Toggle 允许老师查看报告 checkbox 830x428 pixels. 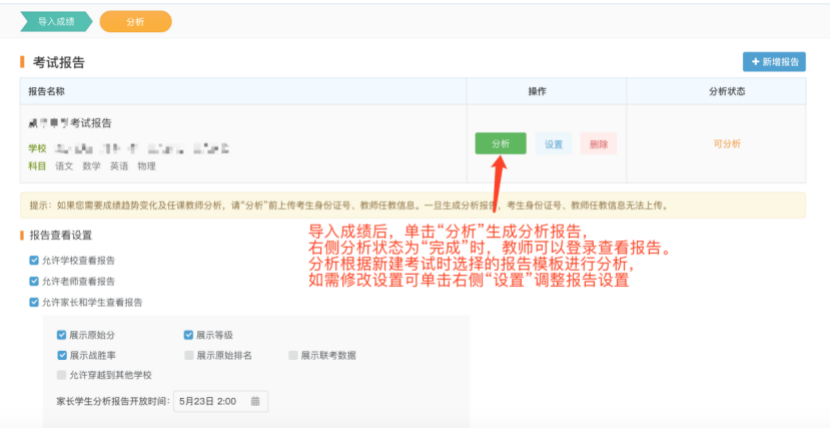tap(34, 281)
